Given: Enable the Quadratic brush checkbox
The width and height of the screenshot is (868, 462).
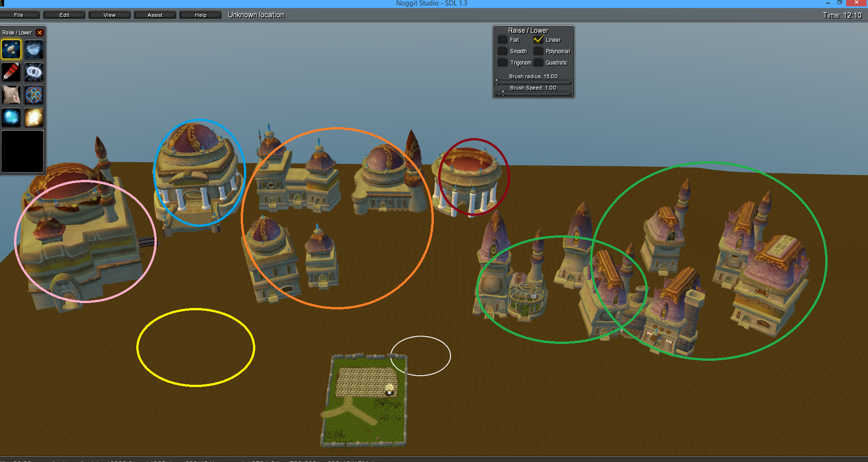Looking at the screenshot, I should [x=538, y=62].
